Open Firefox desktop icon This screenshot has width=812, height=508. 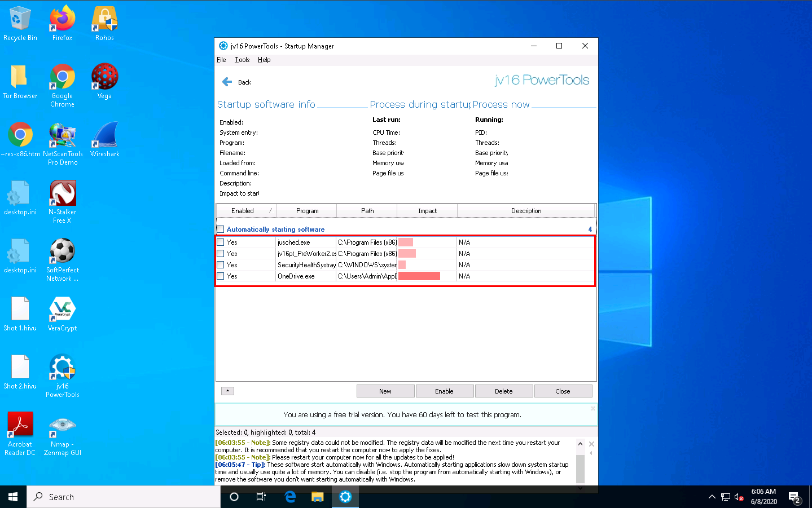point(63,24)
